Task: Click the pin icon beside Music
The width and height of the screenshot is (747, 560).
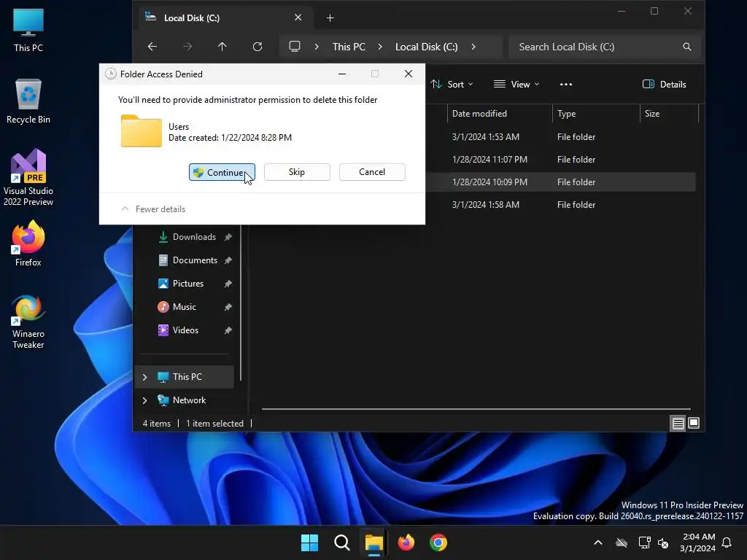Action: pos(228,307)
